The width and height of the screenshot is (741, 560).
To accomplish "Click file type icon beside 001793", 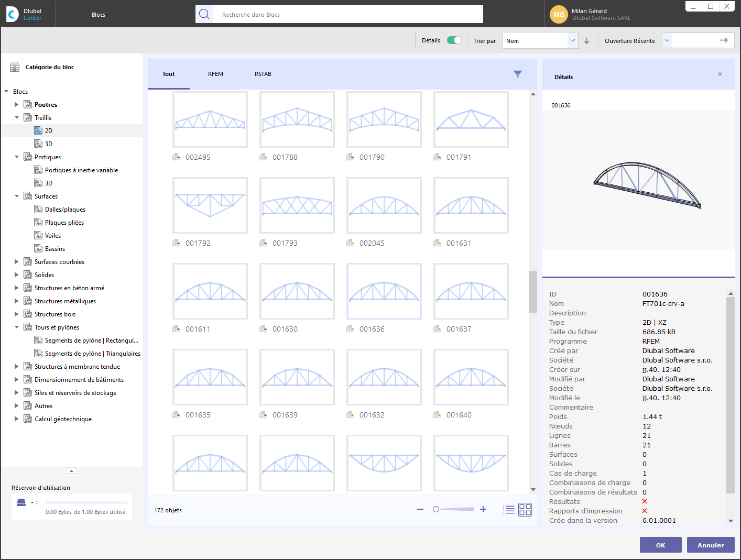I will [x=264, y=243].
